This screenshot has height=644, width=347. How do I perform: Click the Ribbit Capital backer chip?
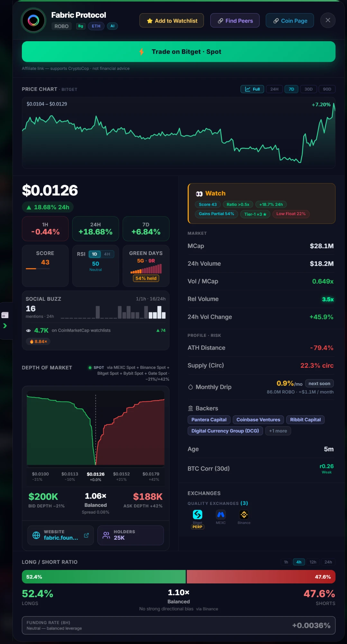tap(305, 420)
